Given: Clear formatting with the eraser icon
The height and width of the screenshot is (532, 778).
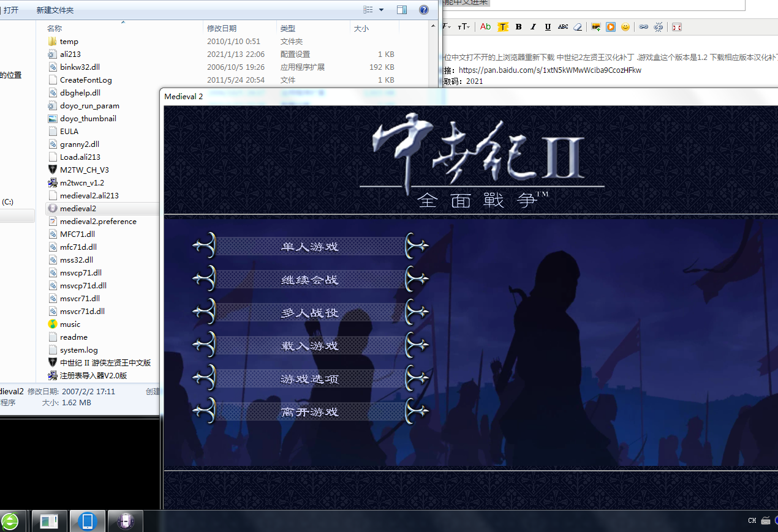Looking at the screenshot, I should click(x=577, y=27).
